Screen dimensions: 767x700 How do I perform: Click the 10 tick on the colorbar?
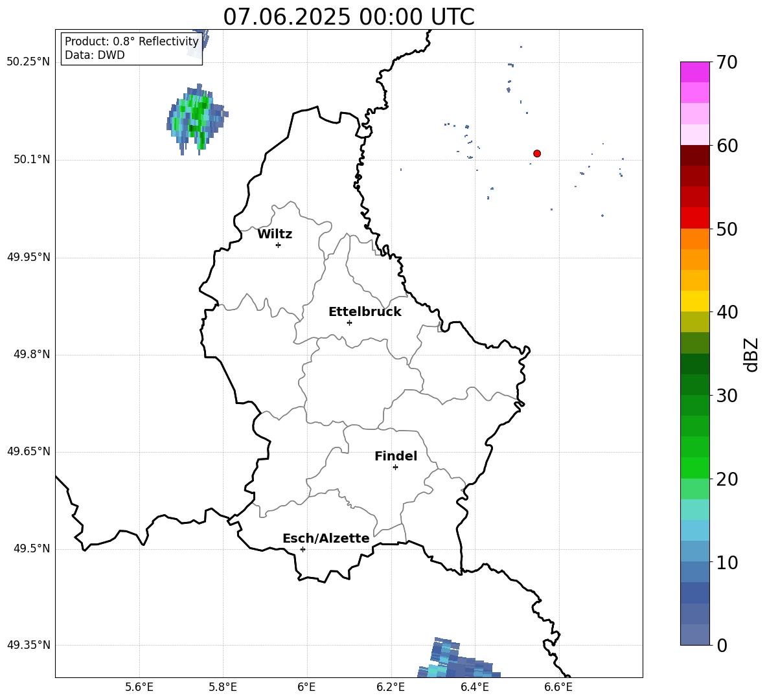(727, 562)
